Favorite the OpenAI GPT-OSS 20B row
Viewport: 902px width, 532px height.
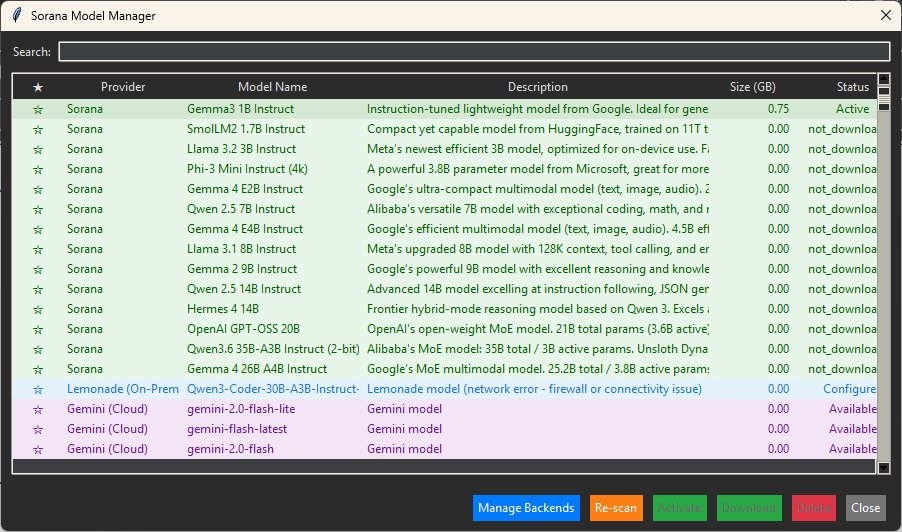[x=38, y=330]
